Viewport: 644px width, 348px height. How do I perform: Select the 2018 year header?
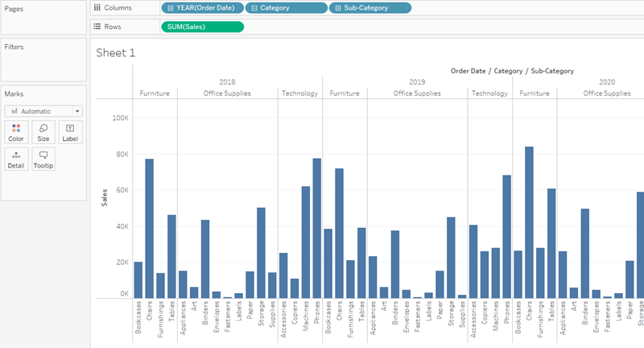[x=227, y=82]
